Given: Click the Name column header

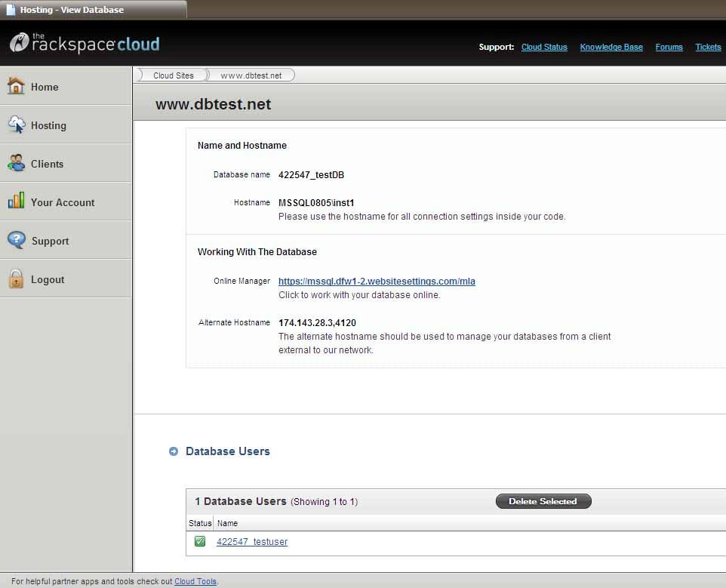Looking at the screenshot, I should (x=227, y=523).
